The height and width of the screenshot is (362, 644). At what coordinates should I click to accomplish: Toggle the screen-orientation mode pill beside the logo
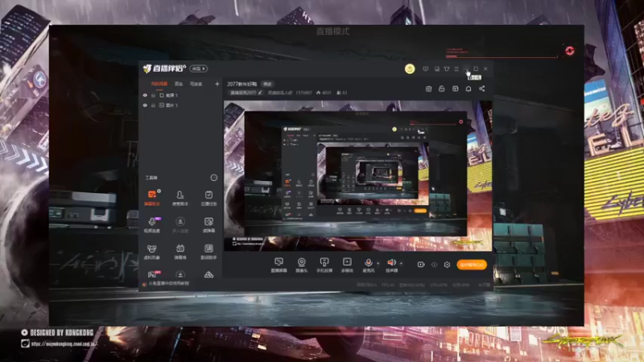pos(198,68)
